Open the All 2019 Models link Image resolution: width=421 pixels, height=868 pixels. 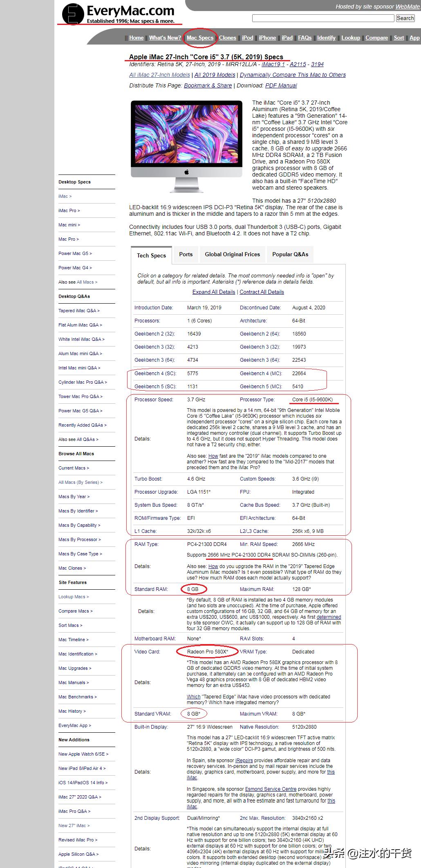click(x=215, y=75)
